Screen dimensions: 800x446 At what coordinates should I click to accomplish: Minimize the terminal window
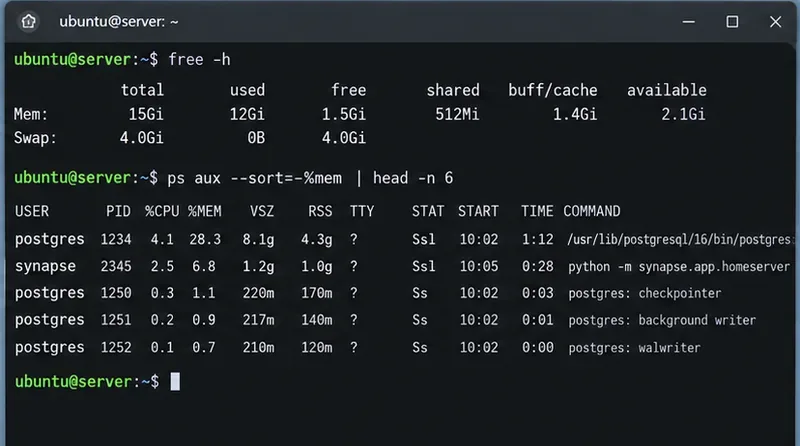click(x=689, y=21)
